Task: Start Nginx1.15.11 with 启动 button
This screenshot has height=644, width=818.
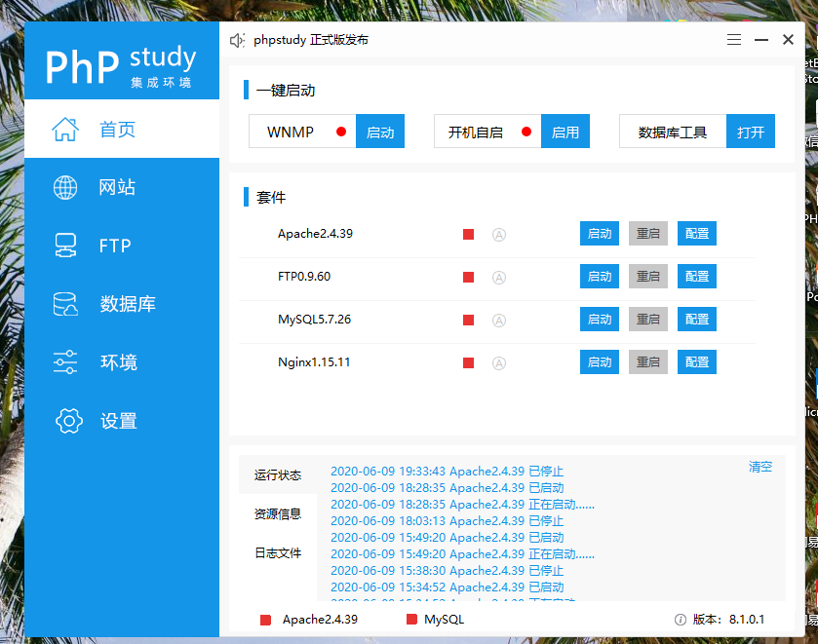Action: (600, 361)
